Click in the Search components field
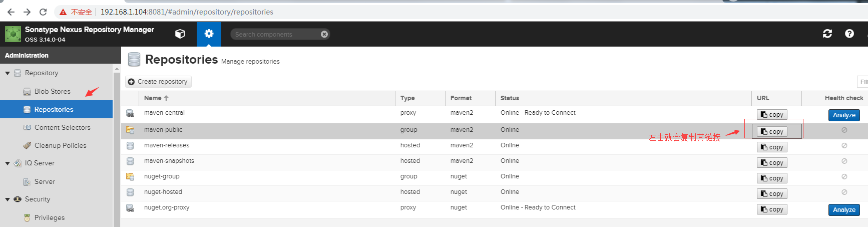The width and height of the screenshot is (868, 227). pyautogui.click(x=275, y=34)
